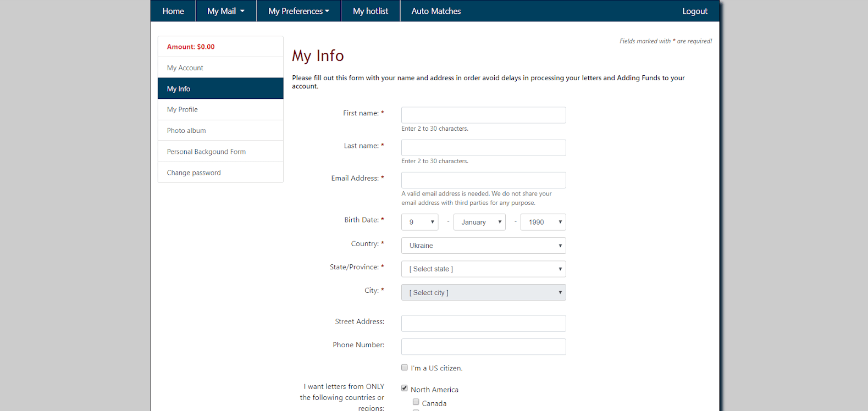
Task: Open the birth month dropdown showing January
Action: (479, 222)
